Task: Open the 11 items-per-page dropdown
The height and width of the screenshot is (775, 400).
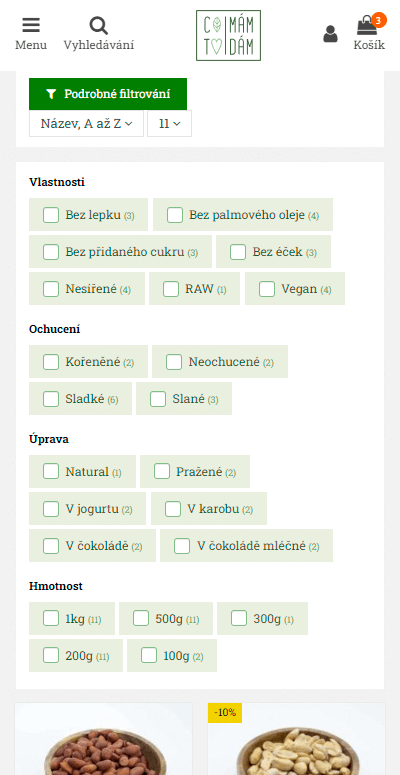Action: tap(170, 124)
